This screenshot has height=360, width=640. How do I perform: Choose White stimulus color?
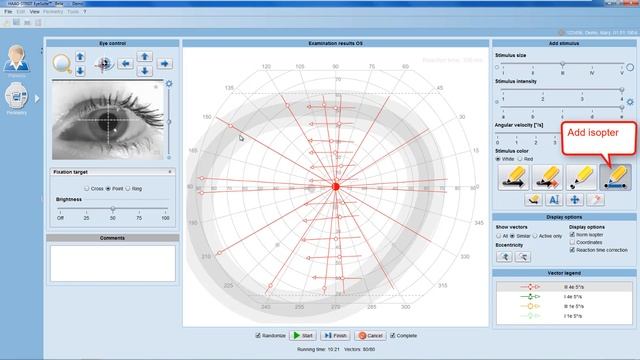coord(498,159)
